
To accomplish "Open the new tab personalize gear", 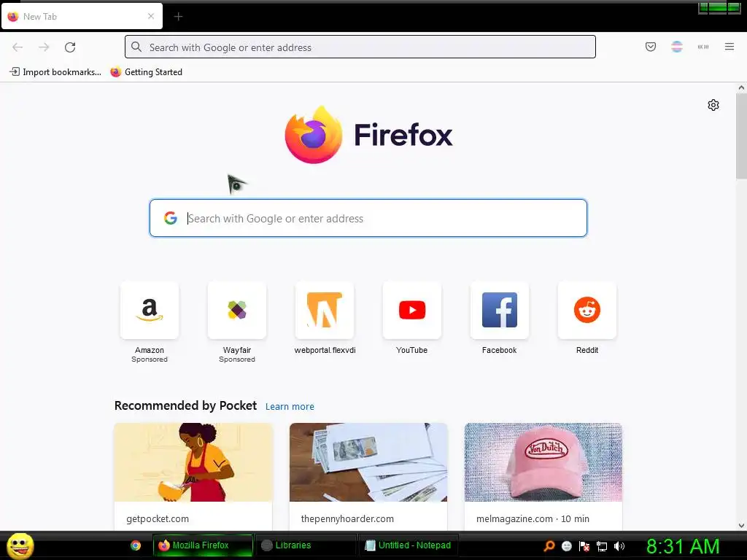I will pos(713,105).
